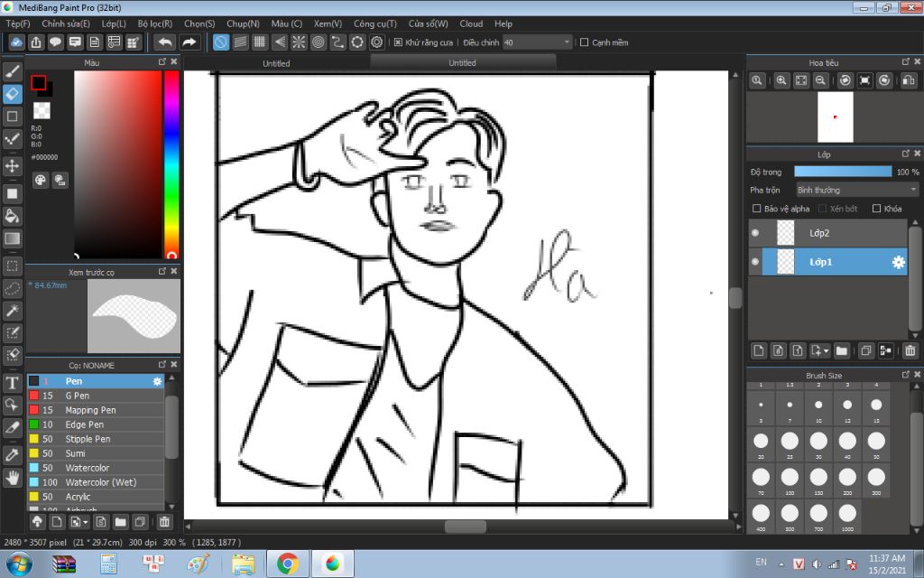Click the transparent color swatch

tap(42, 110)
